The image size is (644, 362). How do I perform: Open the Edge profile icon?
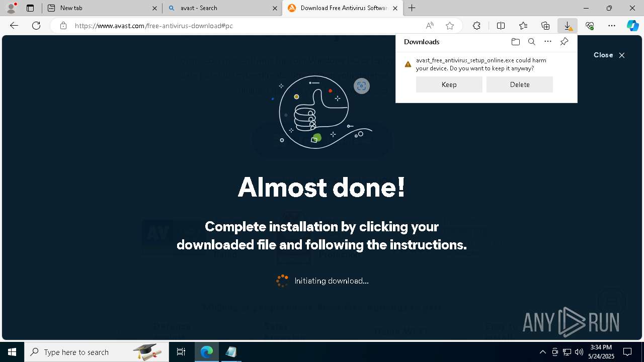[11, 8]
